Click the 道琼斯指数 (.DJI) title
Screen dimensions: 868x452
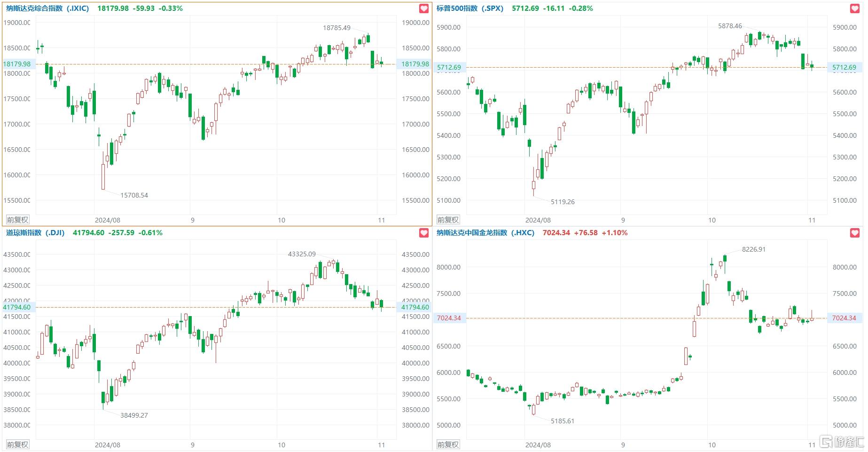(35, 233)
